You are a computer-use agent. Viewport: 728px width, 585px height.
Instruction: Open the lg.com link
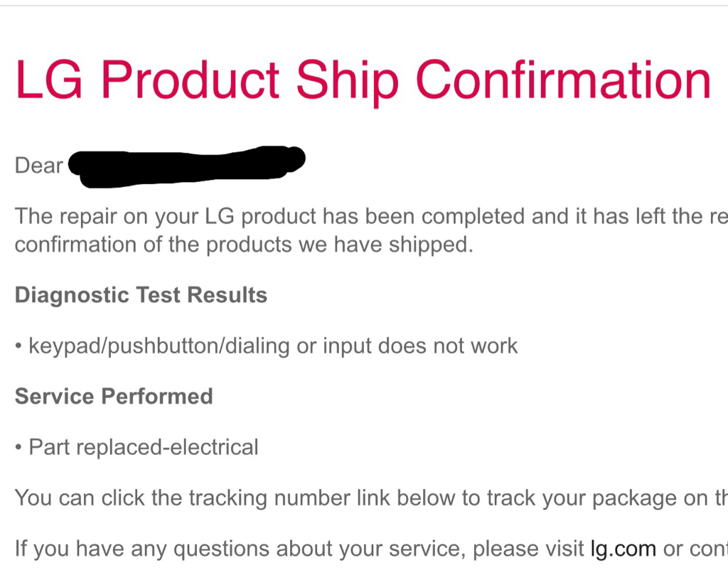tap(623, 549)
